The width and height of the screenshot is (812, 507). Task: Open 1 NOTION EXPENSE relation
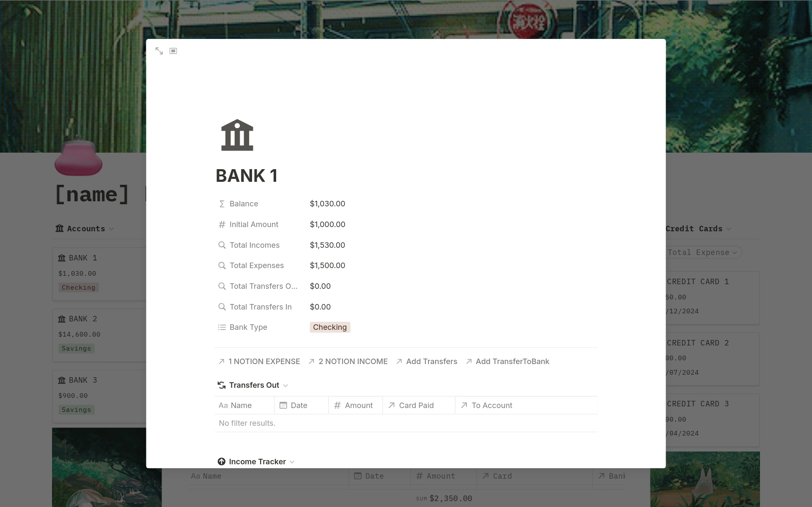(259, 361)
